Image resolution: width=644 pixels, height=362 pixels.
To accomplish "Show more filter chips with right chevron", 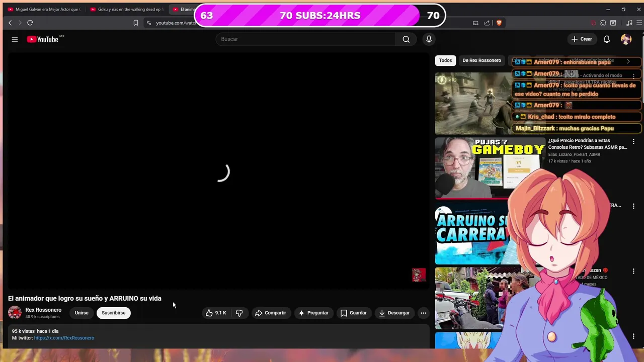I will pos(628,61).
